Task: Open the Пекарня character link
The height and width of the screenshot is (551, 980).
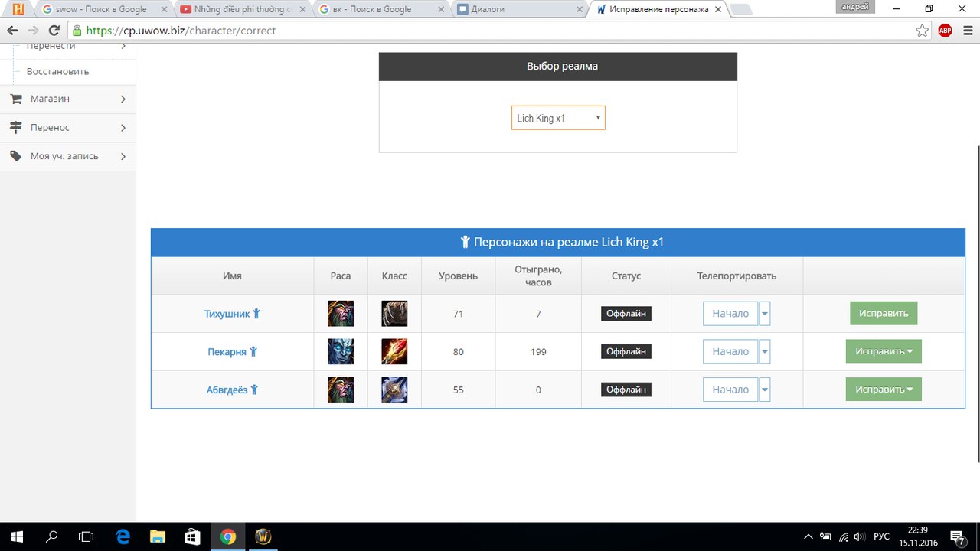Action: click(x=227, y=352)
